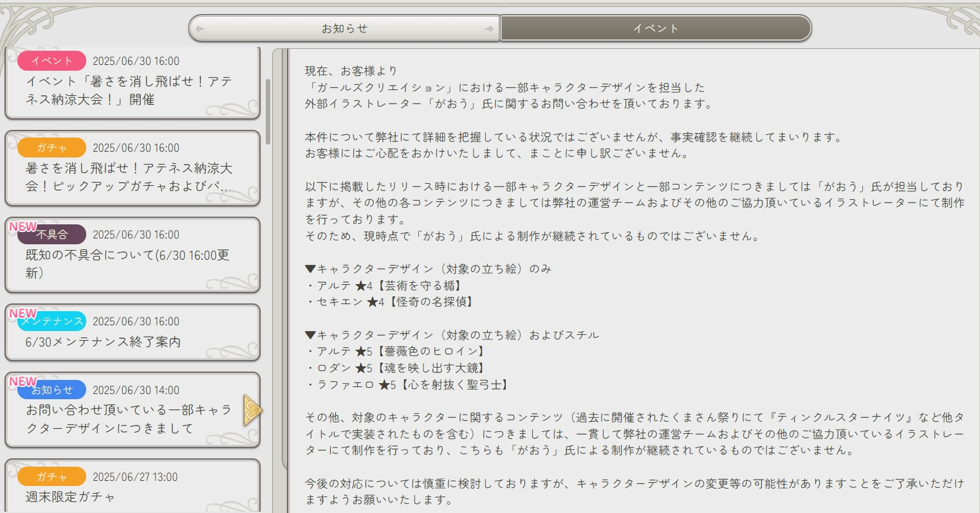
Task: Open the アテネス納涼大会 event notice
Action: (129, 91)
